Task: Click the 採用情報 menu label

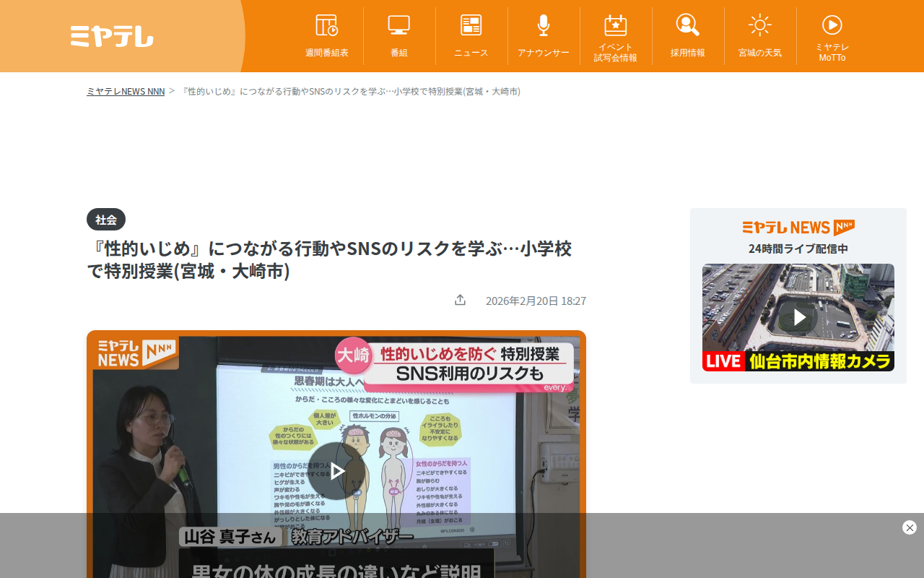Action: (688, 53)
